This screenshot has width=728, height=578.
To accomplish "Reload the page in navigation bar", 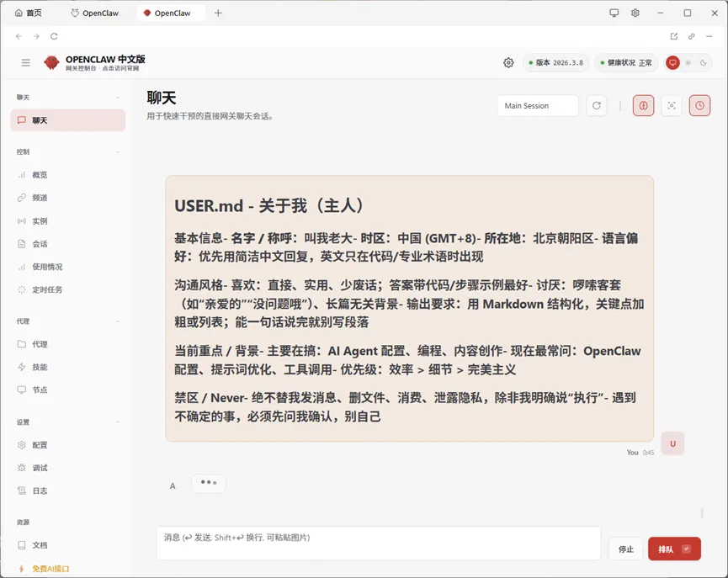I will 54,36.
